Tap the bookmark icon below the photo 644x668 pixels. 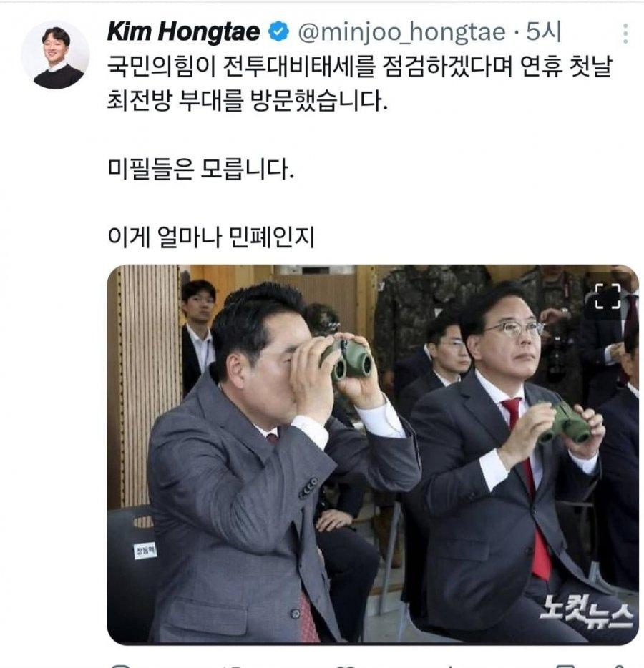click(564, 665)
